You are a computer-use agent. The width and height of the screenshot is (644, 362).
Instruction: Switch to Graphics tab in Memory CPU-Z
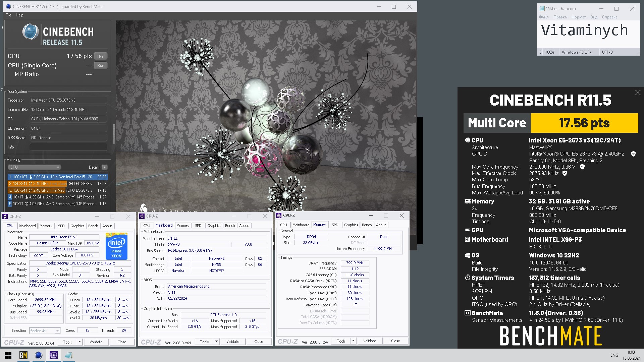[x=351, y=225]
